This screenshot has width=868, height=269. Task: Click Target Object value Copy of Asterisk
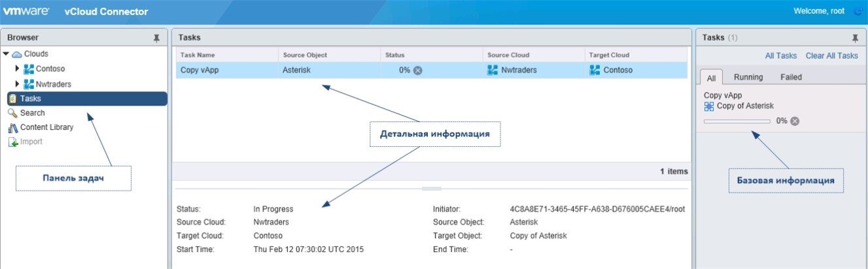pyautogui.click(x=538, y=236)
